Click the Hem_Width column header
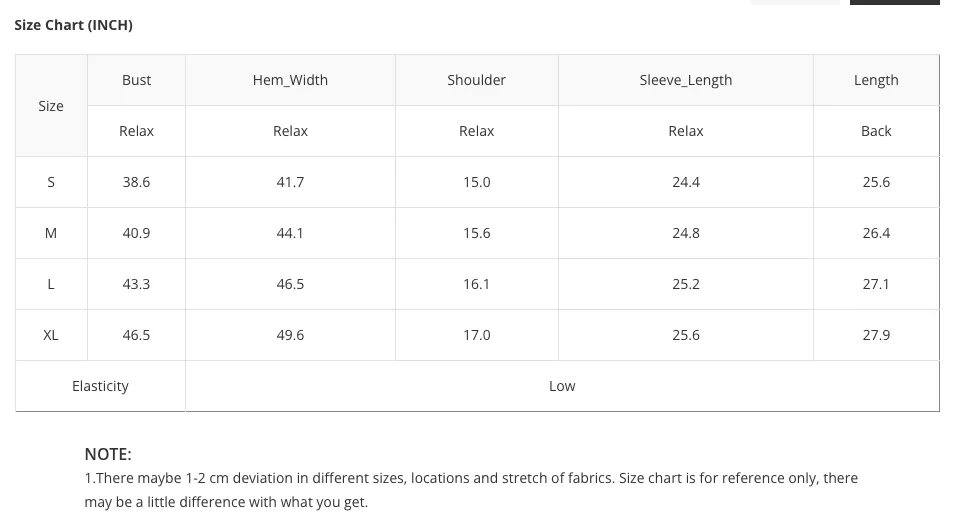This screenshot has width=954, height=523. [290, 80]
